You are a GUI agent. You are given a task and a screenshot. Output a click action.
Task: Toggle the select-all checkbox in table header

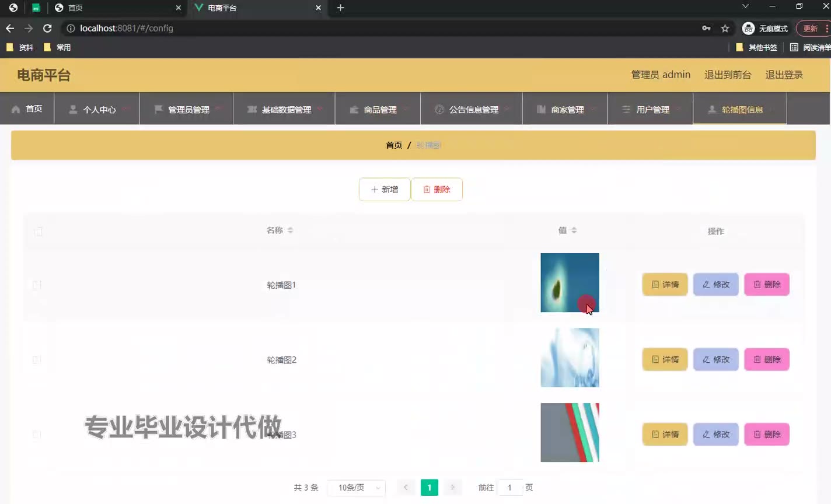tap(38, 232)
